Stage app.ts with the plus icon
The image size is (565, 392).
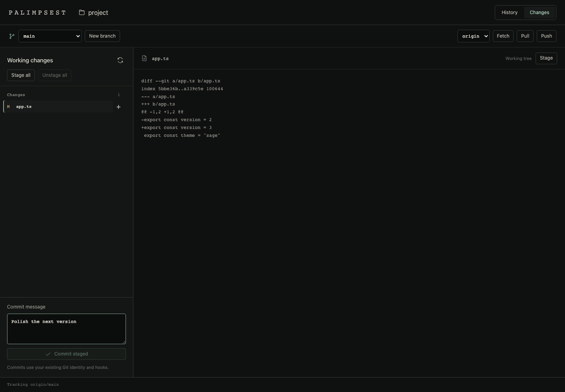coord(118,107)
